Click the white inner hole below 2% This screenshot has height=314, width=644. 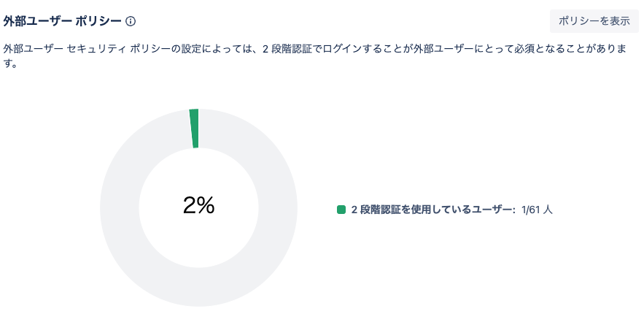coord(199,242)
